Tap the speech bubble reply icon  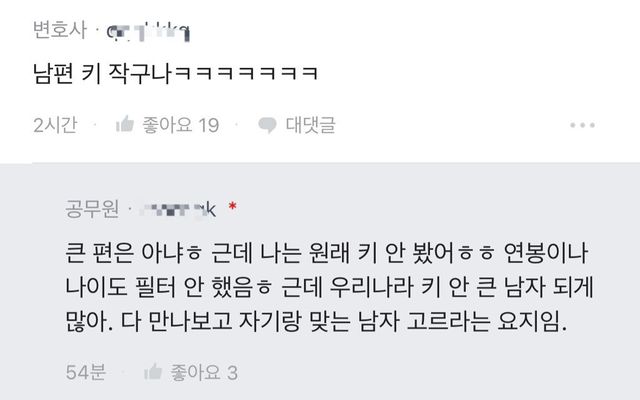(267, 125)
